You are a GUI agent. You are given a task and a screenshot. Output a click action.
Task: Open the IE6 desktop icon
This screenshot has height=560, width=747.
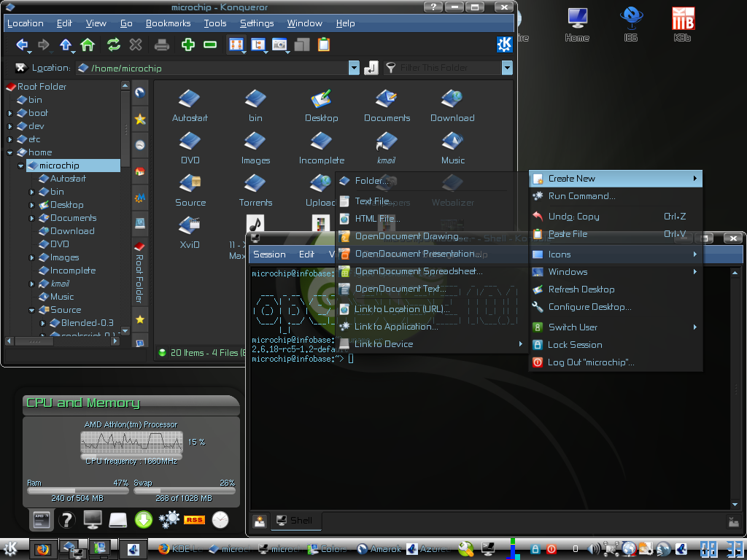pos(631,24)
